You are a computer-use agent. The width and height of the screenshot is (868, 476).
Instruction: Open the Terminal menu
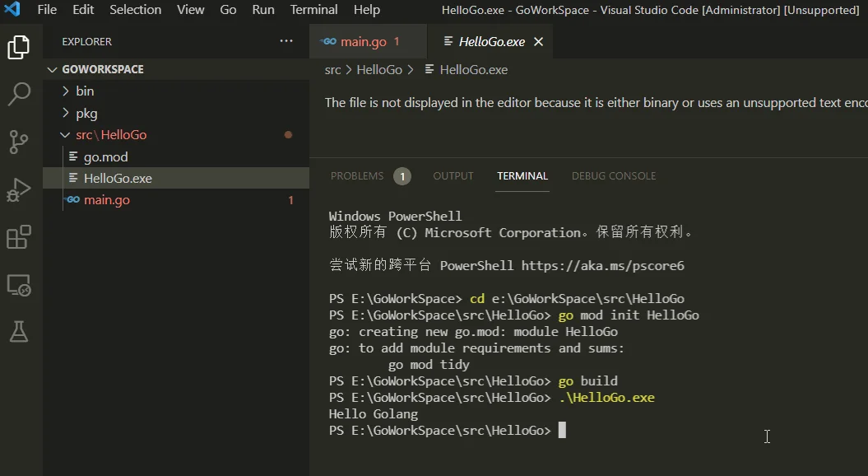[x=313, y=9]
